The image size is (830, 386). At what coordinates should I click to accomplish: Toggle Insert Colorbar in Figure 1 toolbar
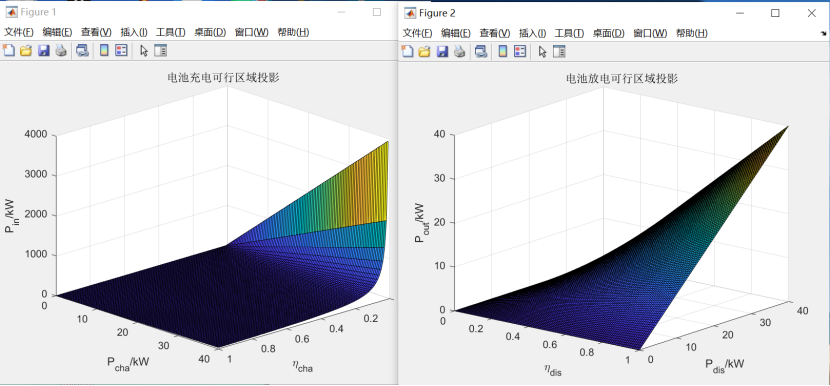pyautogui.click(x=104, y=51)
